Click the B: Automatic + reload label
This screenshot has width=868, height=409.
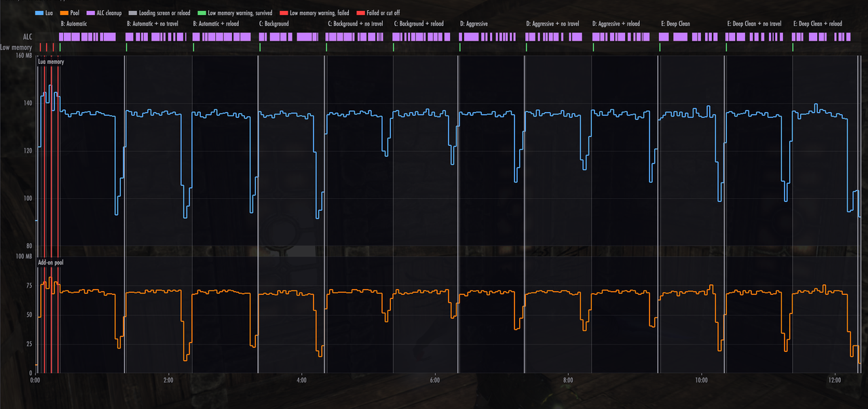tap(216, 24)
